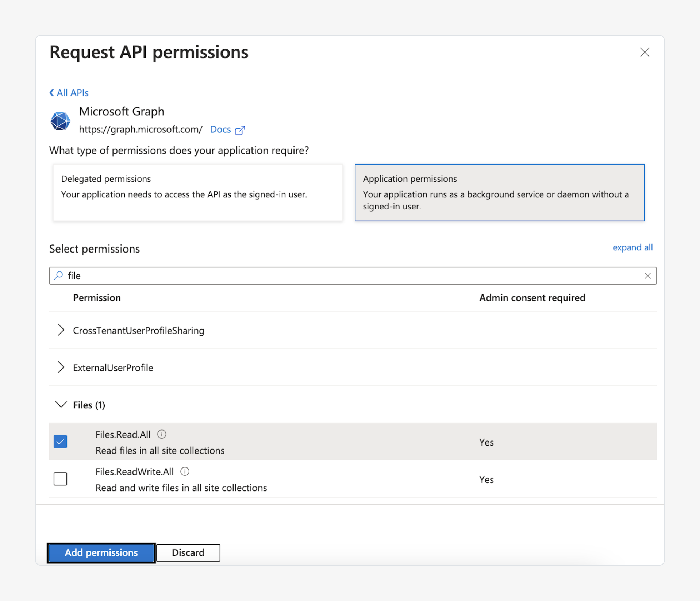Image resolution: width=700 pixels, height=601 pixels.
Task: Click the expand all link
Action: tap(632, 247)
